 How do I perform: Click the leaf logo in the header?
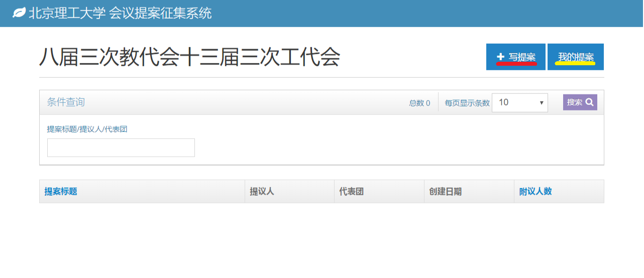(19, 13)
